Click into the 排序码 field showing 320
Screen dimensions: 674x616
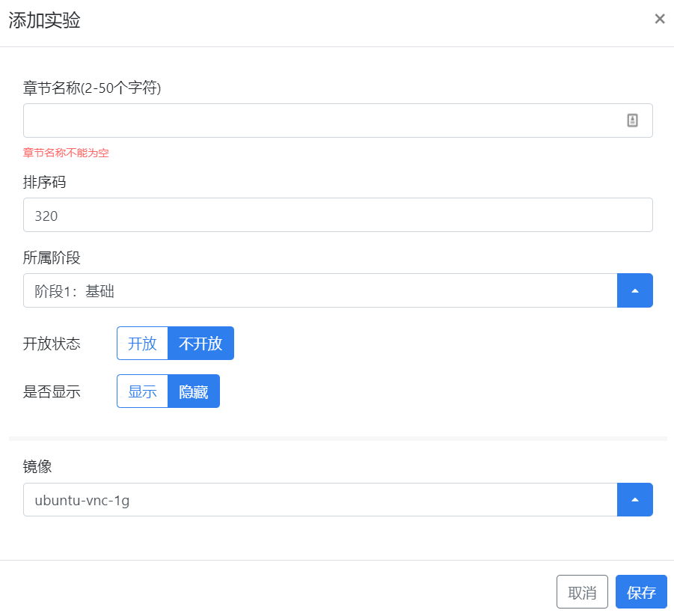click(337, 216)
